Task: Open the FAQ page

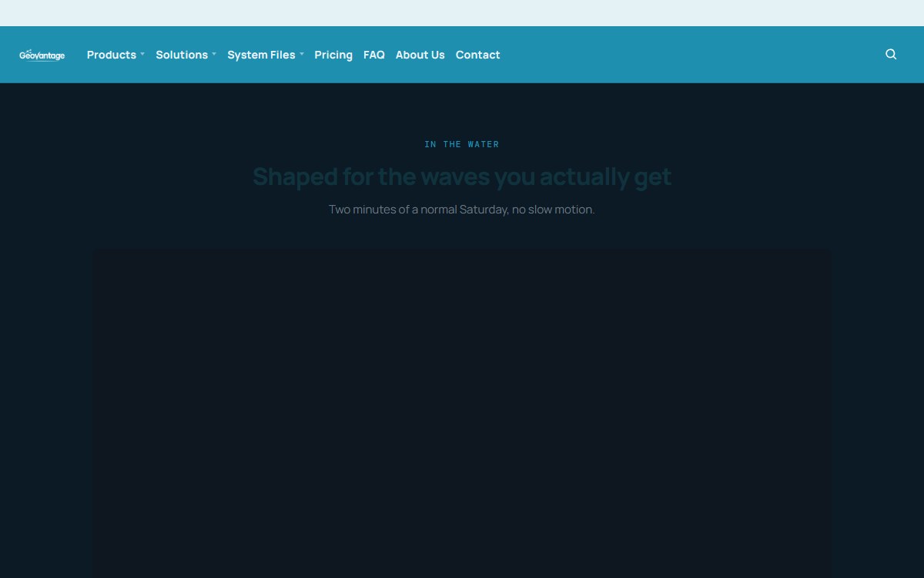Action: click(x=374, y=55)
